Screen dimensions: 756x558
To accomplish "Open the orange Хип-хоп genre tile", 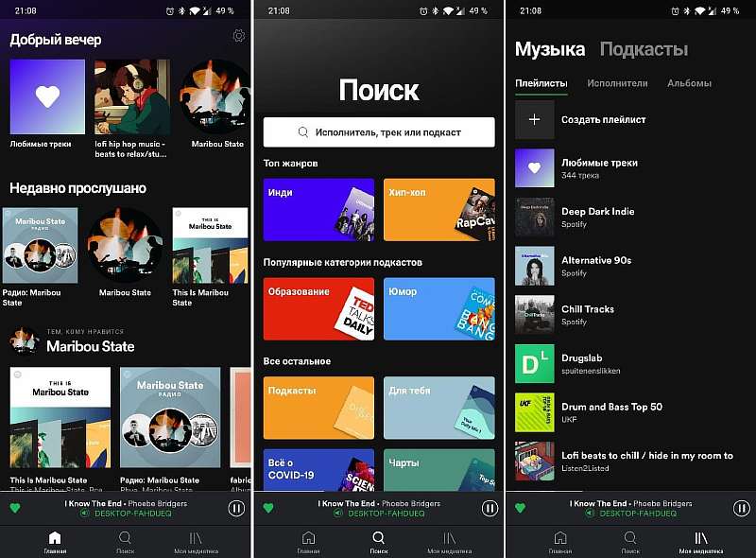I will pyautogui.click(x=438, y=209).
